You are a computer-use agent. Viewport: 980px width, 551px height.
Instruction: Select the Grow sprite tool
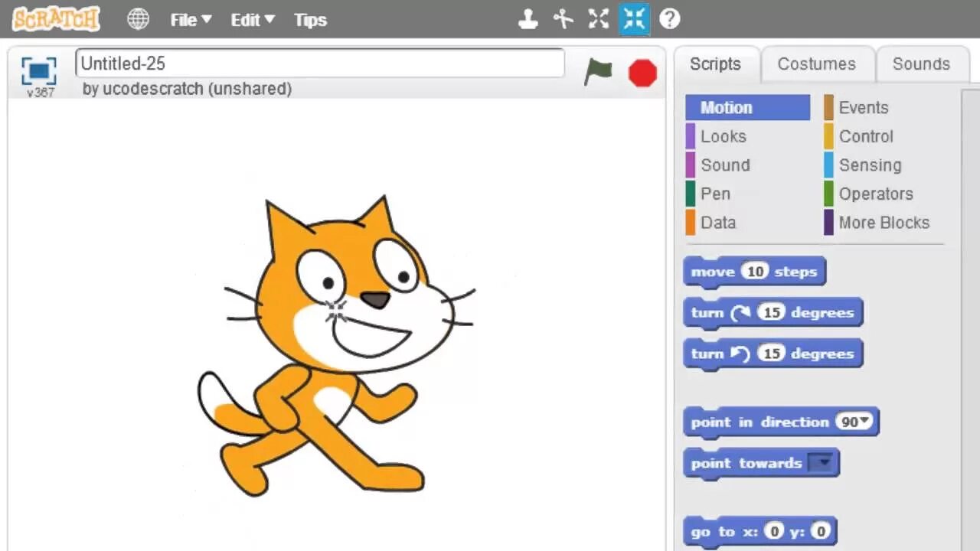click(x=599, y=19)
